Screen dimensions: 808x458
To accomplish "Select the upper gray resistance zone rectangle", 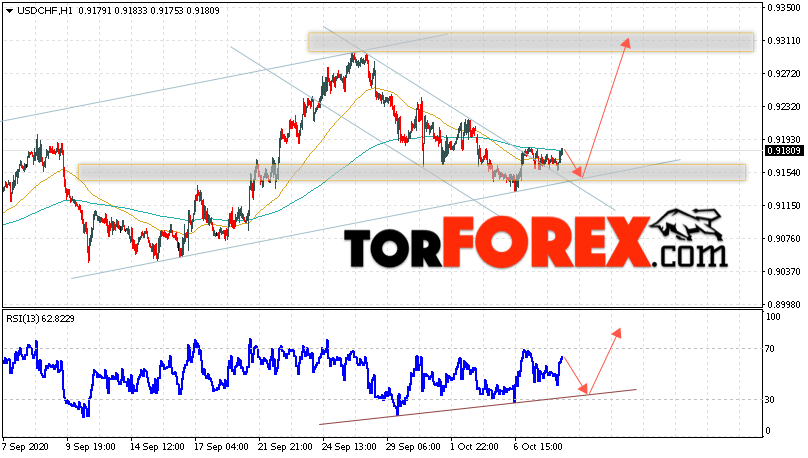I will [x=531, y=42].
